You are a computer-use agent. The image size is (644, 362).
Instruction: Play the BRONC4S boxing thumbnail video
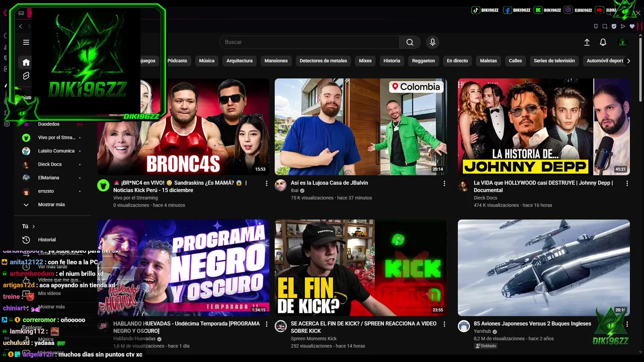tap(183, 127)
